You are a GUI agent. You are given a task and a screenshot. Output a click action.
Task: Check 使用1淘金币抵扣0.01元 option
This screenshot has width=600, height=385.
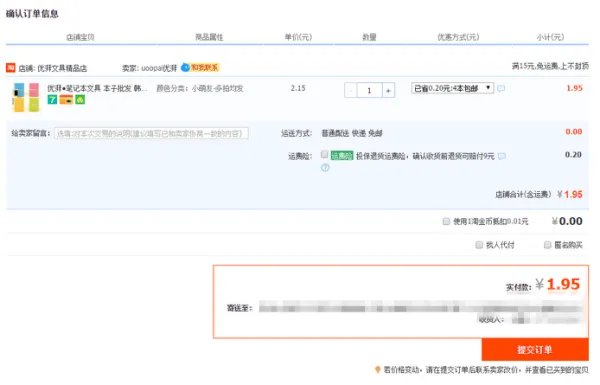click(x=446, y=221)
